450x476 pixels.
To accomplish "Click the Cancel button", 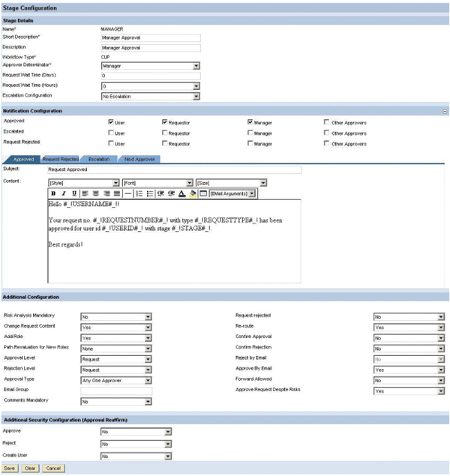I will pyautogui.click(x=53, y=468).
